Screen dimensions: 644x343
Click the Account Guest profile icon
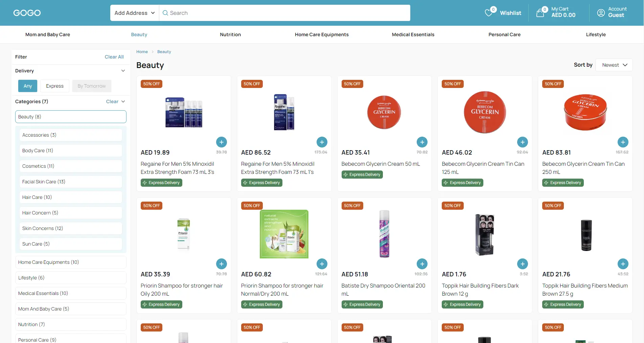point(601,13)
